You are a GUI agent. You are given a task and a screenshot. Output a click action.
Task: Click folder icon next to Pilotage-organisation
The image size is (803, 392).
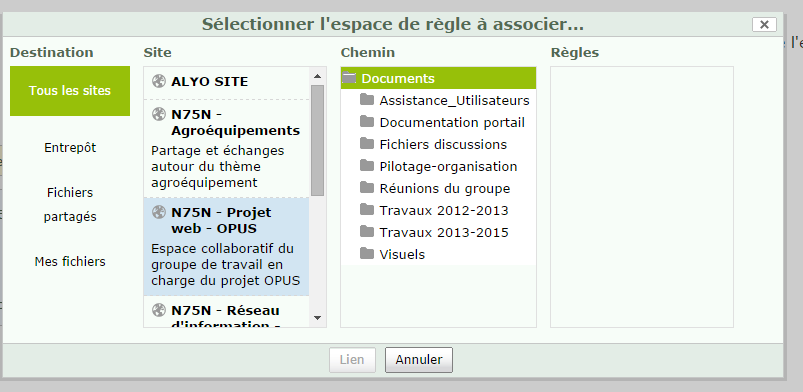(367, 166)
